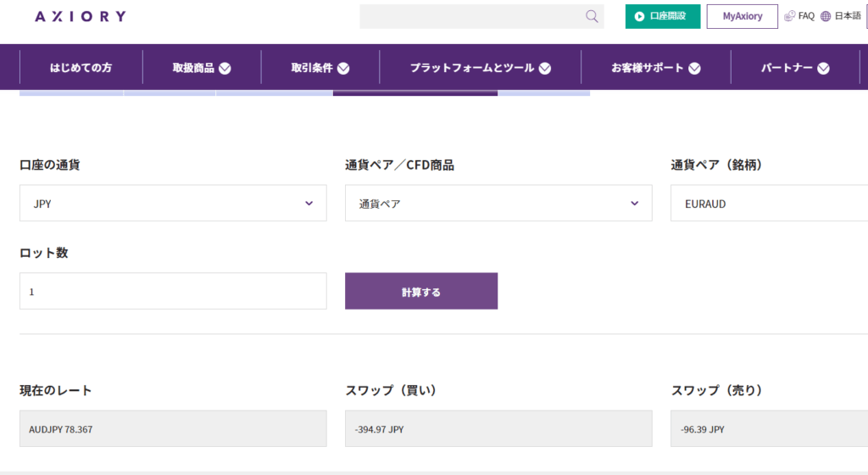This screenshot has height=475, width=868.
Task: Click into the ロット数 input field
Action: 173,291
